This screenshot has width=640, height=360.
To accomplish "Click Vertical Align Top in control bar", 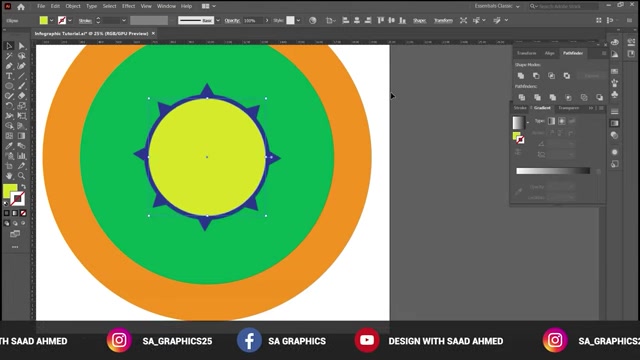I will [380, 20].
